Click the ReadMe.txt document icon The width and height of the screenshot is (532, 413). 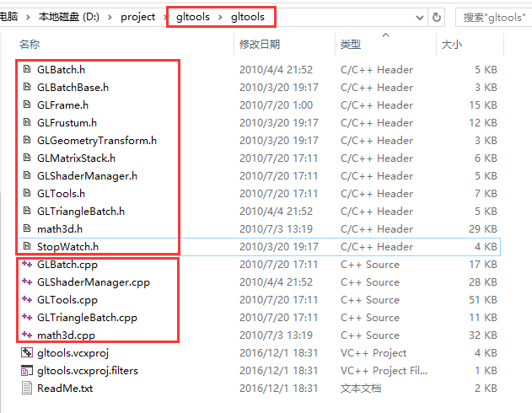pos(27,388)
